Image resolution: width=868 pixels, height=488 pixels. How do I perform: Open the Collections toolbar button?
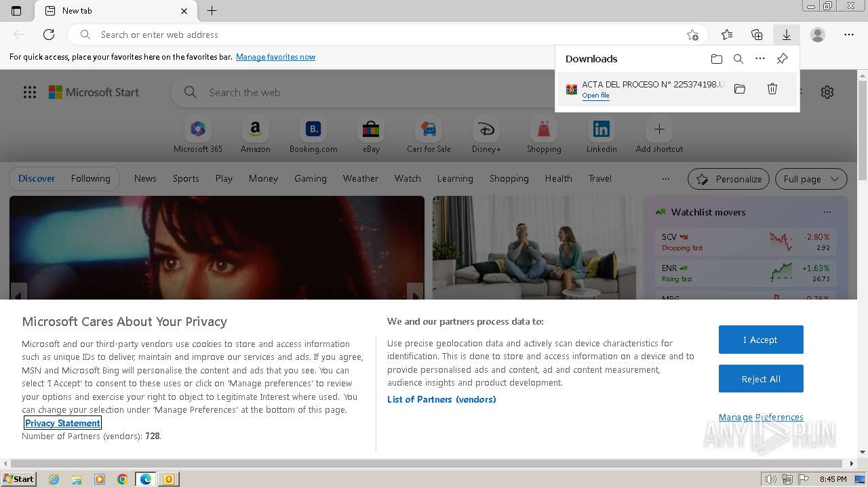coord(757,35)
